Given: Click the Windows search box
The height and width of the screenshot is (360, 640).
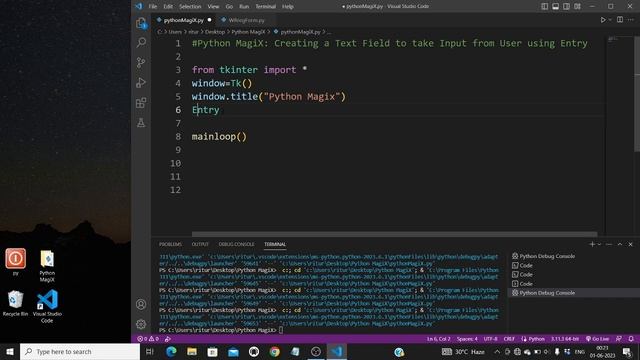Looking at the screenshot, I should [80, 351].
